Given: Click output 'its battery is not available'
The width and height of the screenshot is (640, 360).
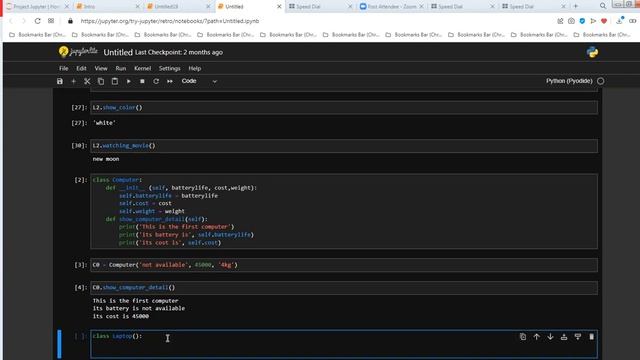Looking at the screenshot, I should pos(139,309).
